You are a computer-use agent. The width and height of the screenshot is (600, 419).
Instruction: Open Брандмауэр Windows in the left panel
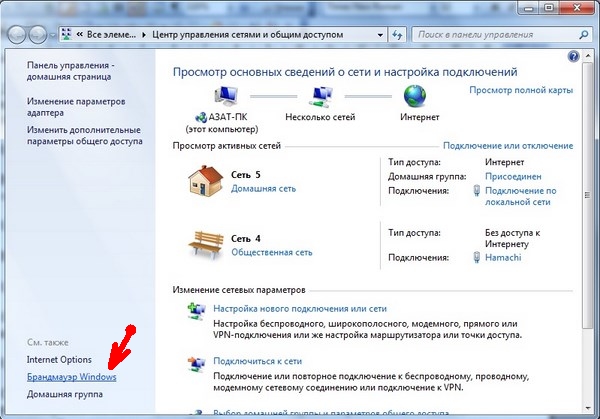(x=71, y=378)
